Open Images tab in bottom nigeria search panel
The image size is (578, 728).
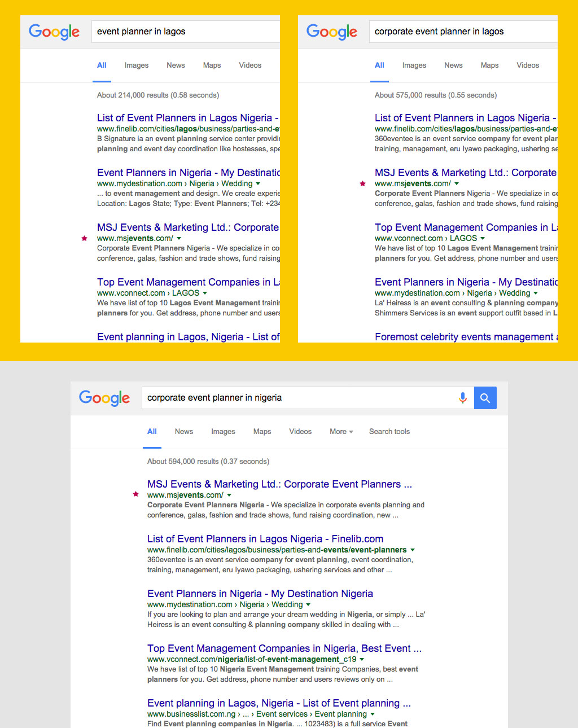(223, 432)
